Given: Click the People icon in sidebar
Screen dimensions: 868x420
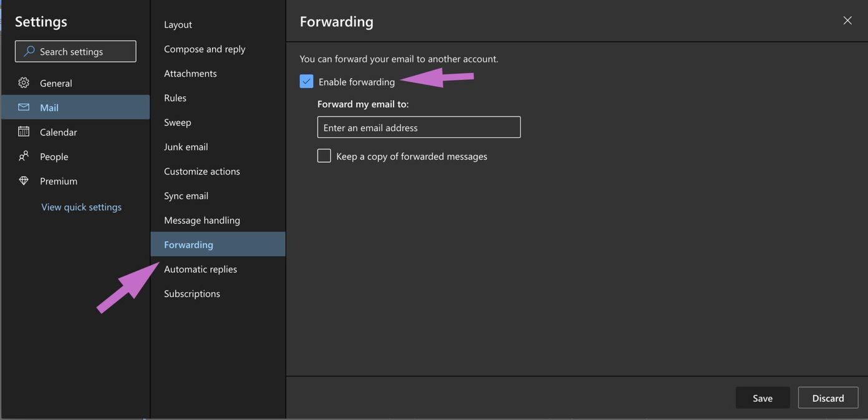Looking at the screenshot, I should 24,156.
